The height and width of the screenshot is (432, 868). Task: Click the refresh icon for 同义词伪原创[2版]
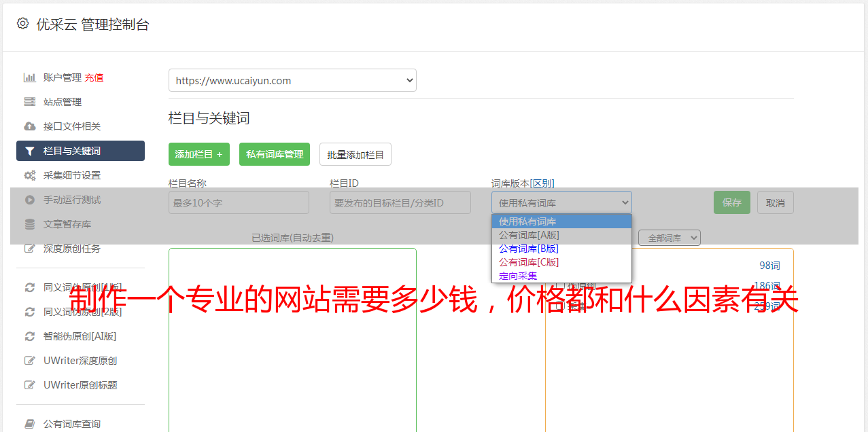pyautogui.click(x=29, y=312)
